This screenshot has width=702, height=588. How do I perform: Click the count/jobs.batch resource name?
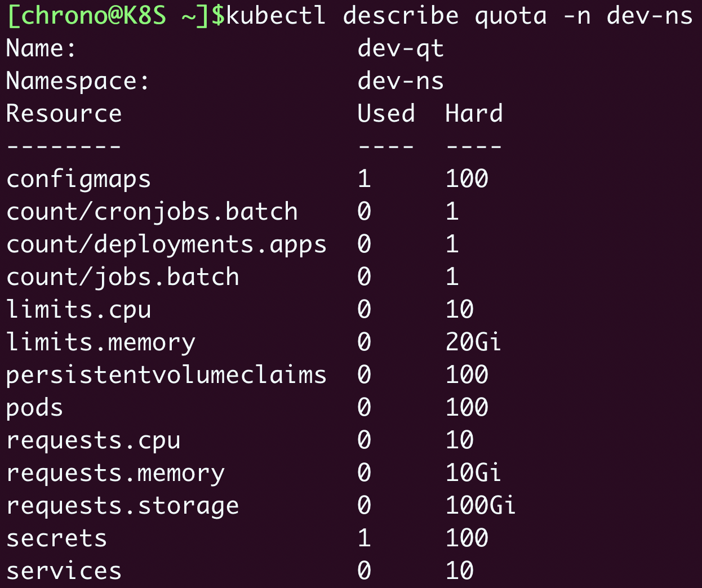coord(122,277)
